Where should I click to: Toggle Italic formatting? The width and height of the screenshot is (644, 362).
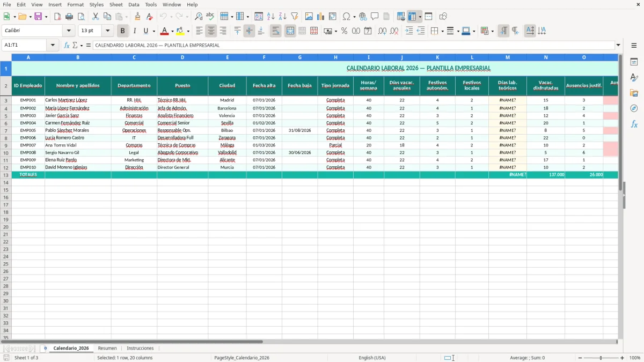coord(134,31)
